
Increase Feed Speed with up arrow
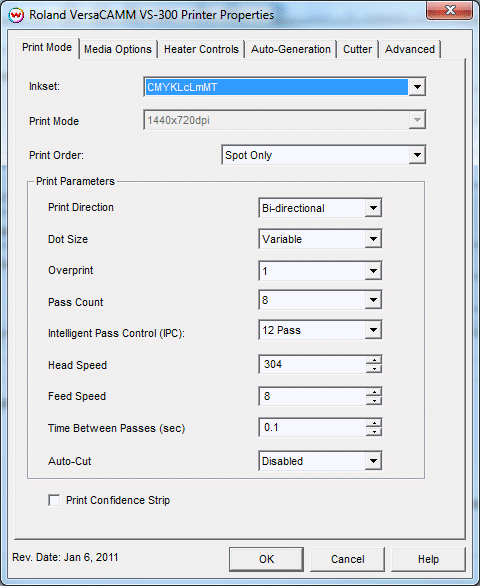click(374, 392)
